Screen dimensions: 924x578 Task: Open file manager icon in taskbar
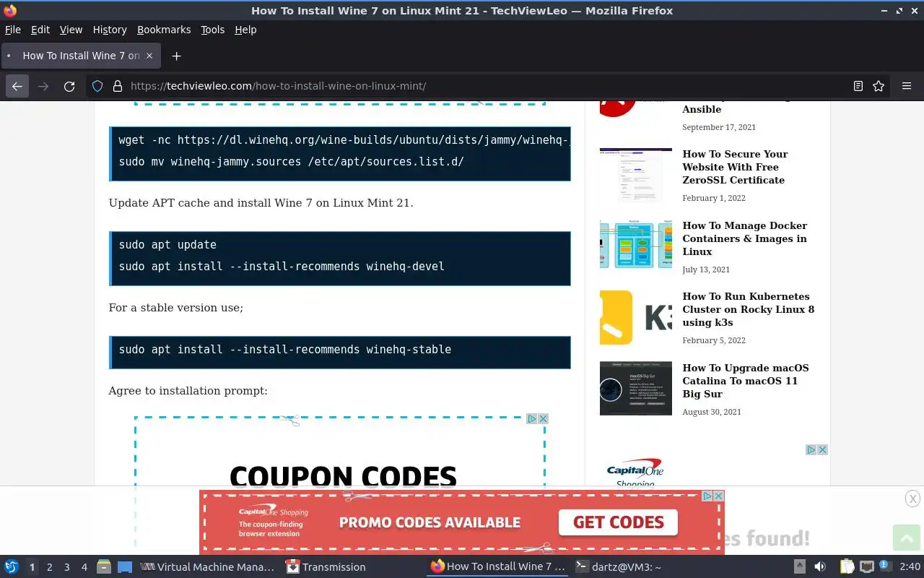[104, 567]
